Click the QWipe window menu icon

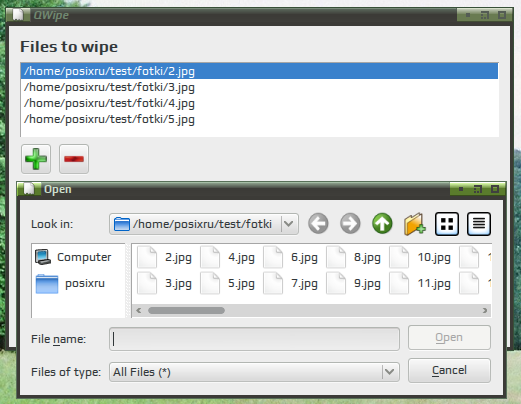18,15
